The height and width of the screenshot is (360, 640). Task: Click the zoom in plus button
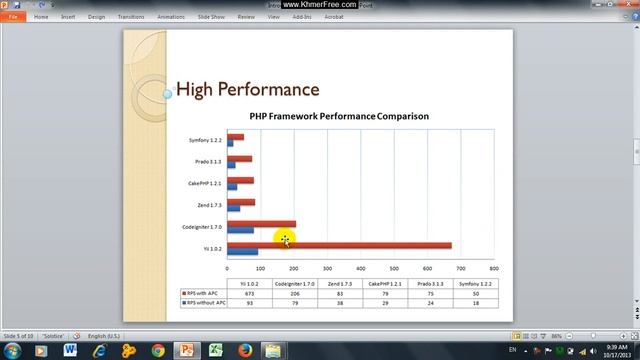[x=623, y=336]
